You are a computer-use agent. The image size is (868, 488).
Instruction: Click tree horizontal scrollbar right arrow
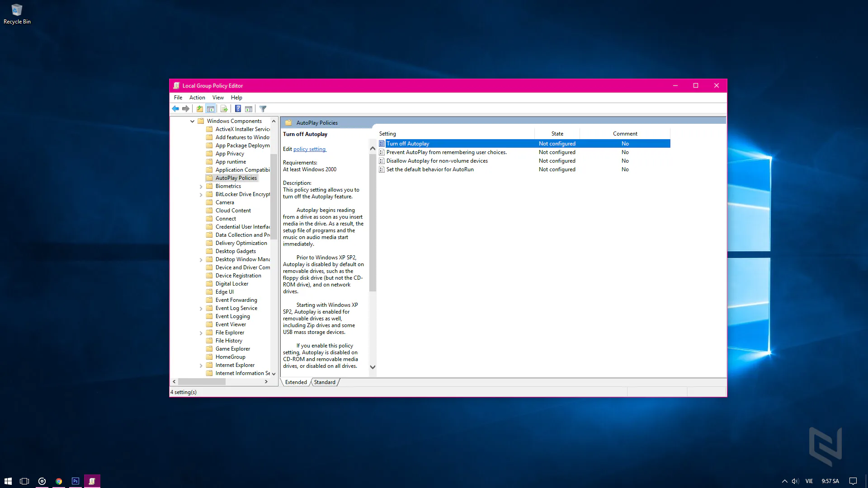point(266,382)
